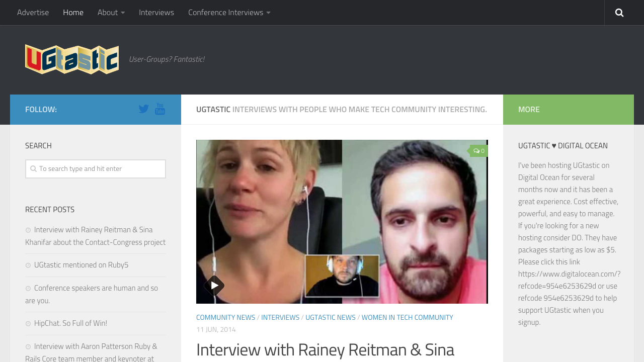Click the 'User-Groups? Fantastic!' tagline
The height and width of the screenshot is (362, 644).
pos(167,59)
